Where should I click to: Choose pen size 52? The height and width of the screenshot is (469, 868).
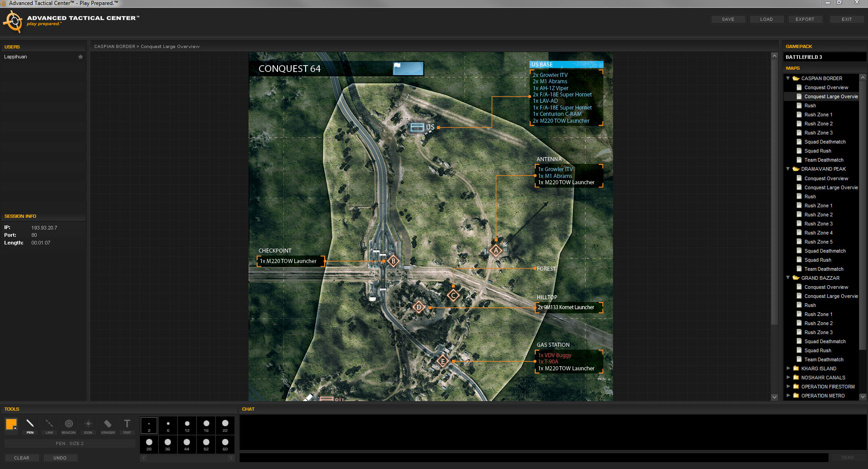click(206, 444)
